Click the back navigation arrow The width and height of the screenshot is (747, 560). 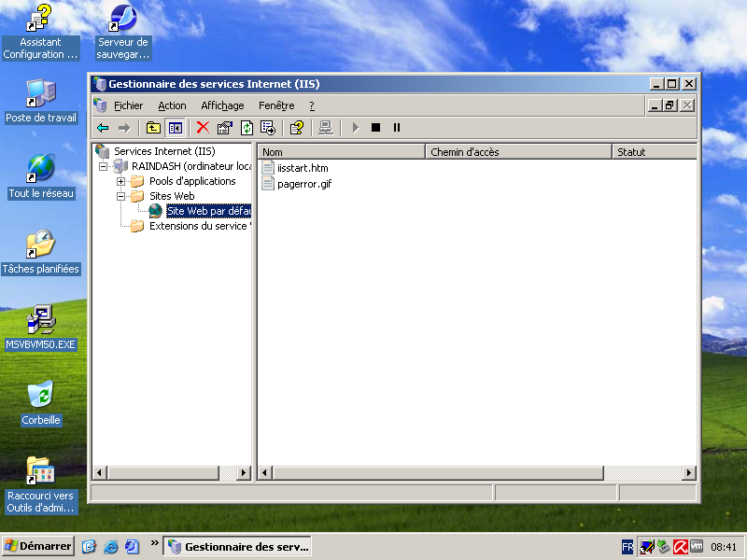click(x=103, y=128)
